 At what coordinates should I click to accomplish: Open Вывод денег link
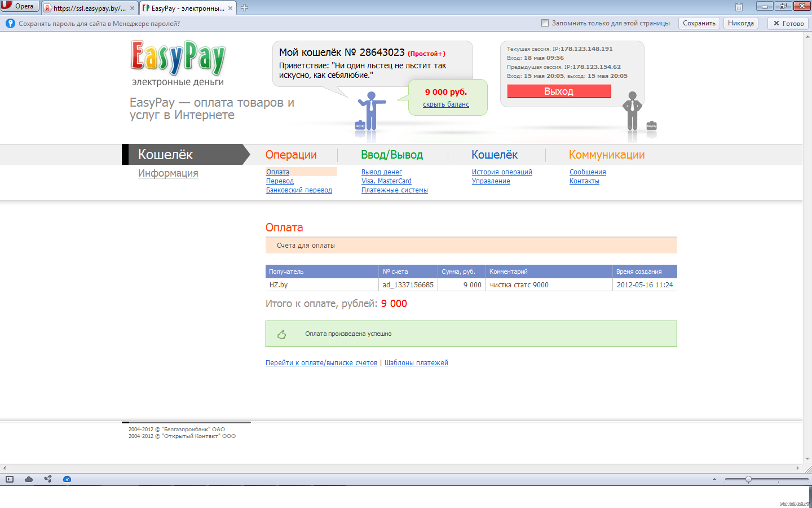[x=382, y=172]
